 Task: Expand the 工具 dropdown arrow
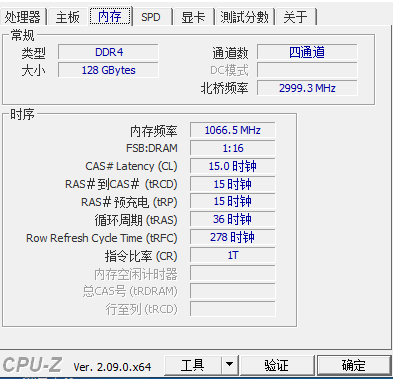pyautogui.click(x=230, y=365)
